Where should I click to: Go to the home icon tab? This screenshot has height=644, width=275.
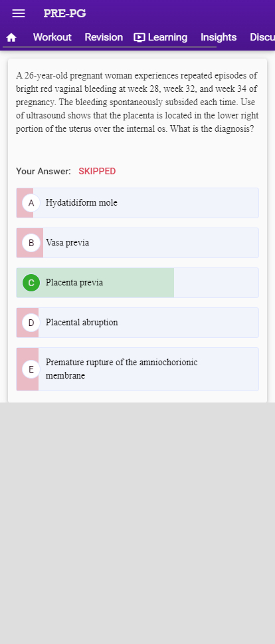pos(11,37)
